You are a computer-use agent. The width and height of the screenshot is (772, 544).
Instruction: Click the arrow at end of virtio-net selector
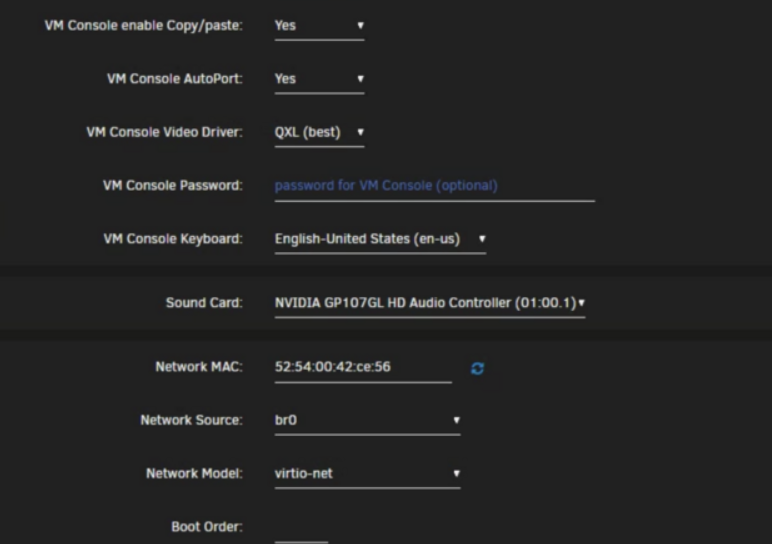(x=456, y=473)
